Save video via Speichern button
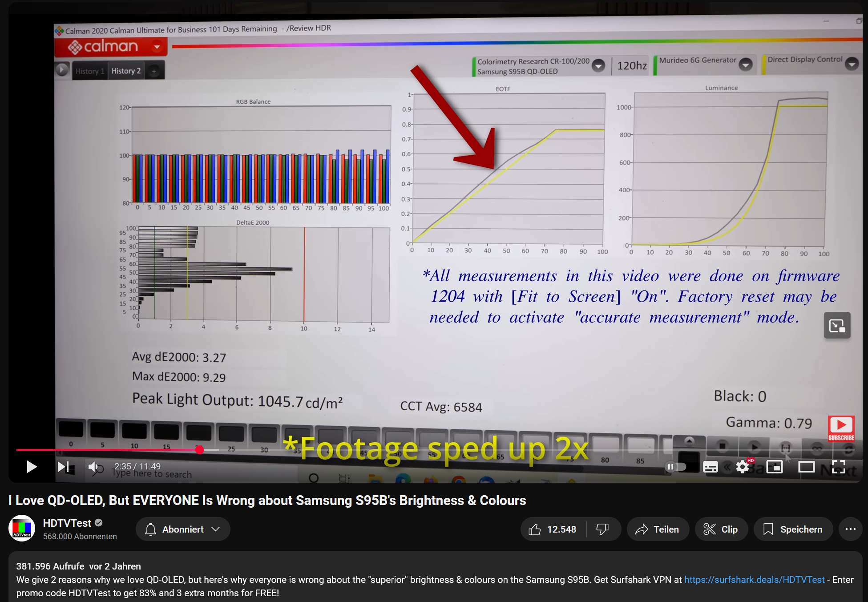 [793, 529]
